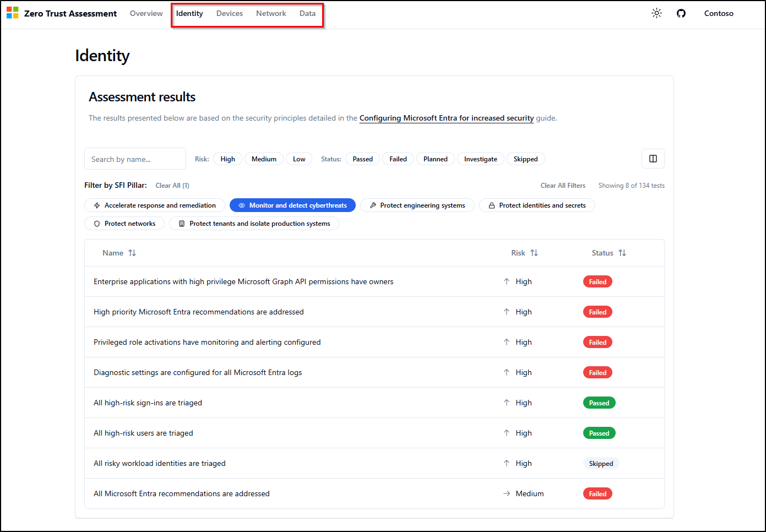The image size is (766, 532).
Task: Toggle the Passed status filter
Action: [363, 159]
